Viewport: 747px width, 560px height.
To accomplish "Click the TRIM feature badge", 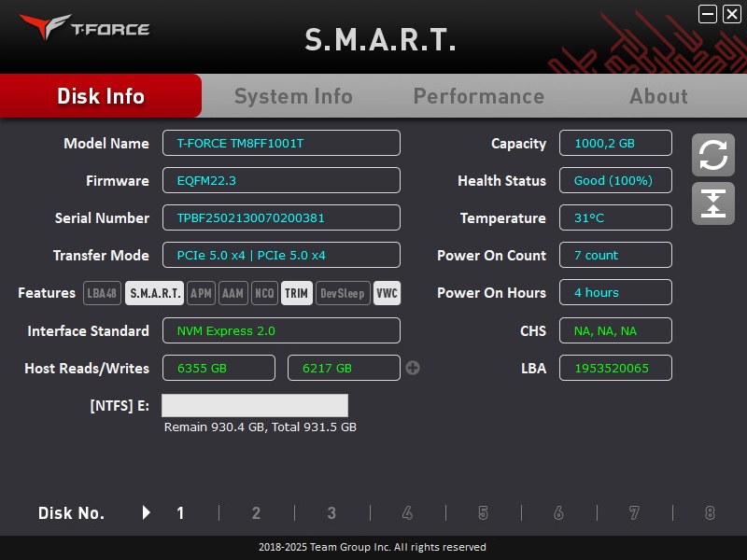I will (296, 293).
